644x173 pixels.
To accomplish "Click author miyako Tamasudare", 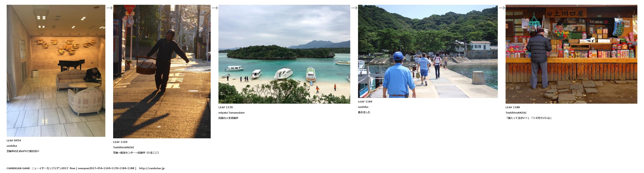I will click(x=232, y=113).
